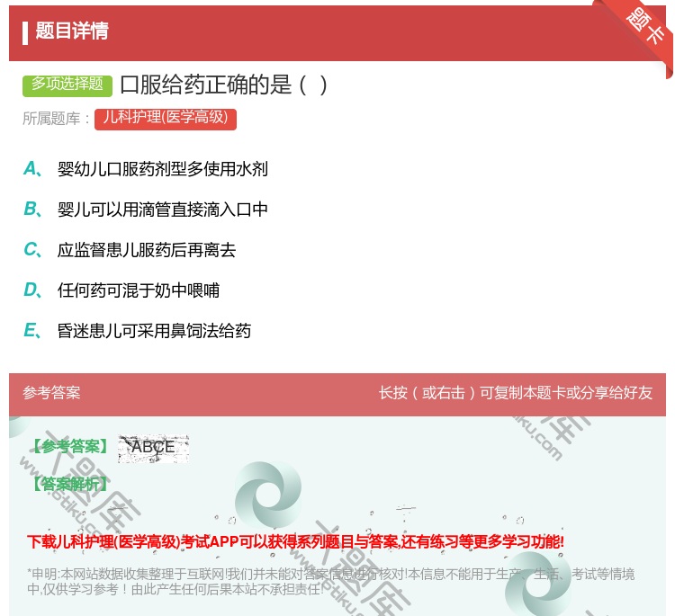Click the 长按（或右击）可复制本题卡 share hint

point(516,393)
